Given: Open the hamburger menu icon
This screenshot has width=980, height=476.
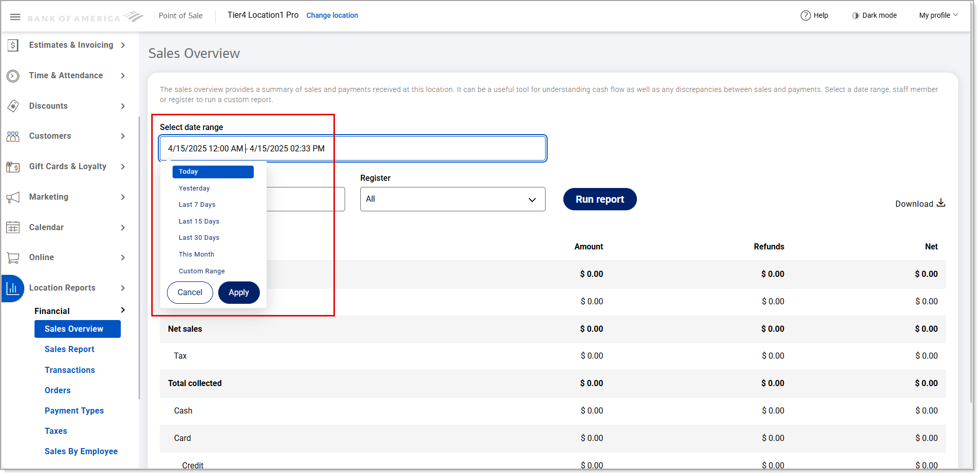Looking at the screenshot, I should click(15, 17).
